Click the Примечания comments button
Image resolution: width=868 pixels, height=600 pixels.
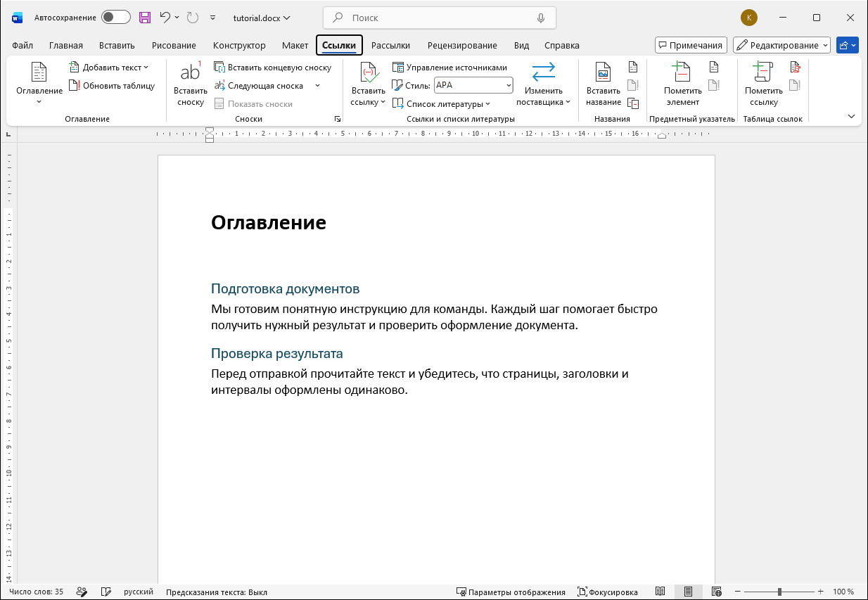tap(690, 45)
